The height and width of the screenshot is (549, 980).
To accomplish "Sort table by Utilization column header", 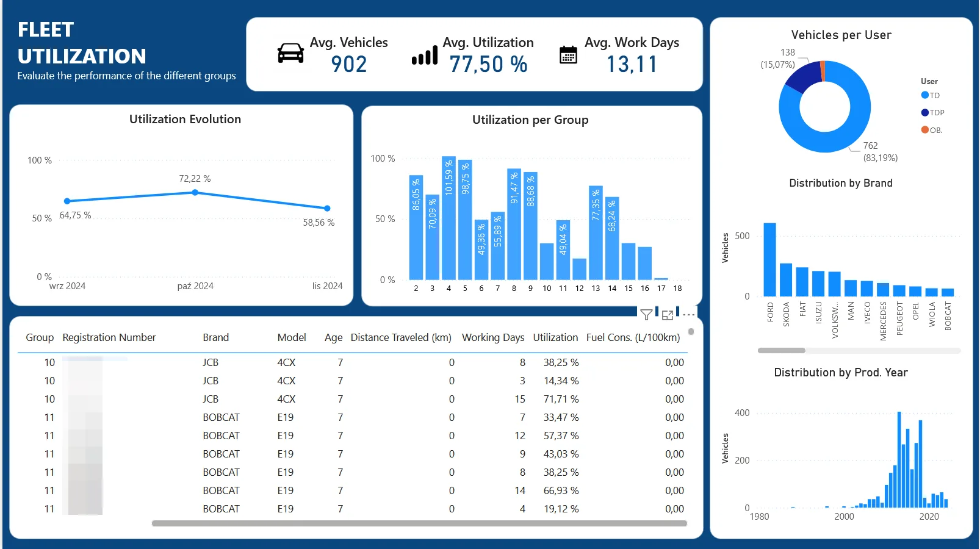I will click(555, 337).
